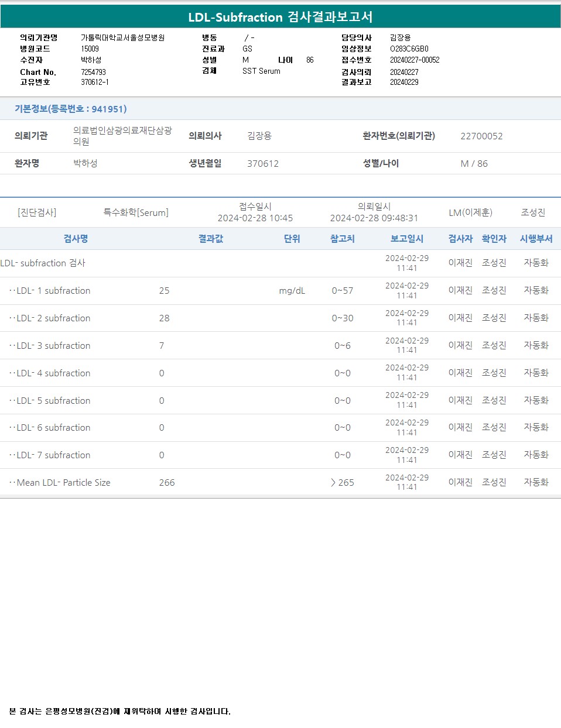Click the 검사명 column header

76,239
